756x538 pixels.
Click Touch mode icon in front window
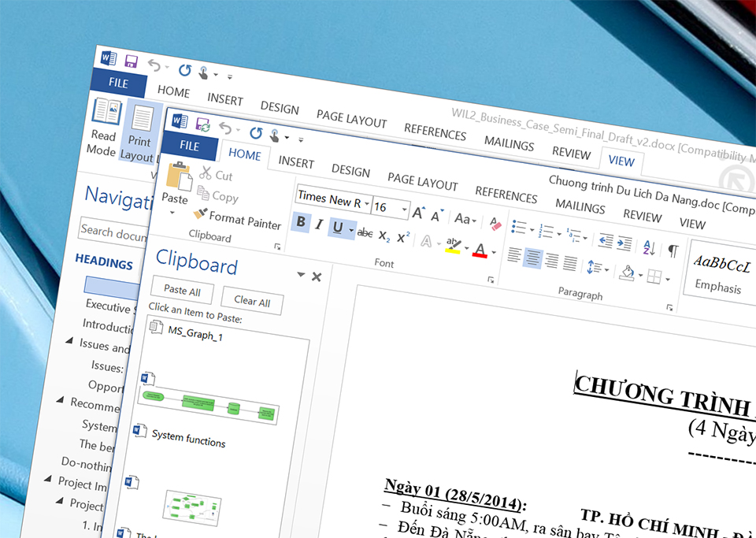tap(274, 135)
